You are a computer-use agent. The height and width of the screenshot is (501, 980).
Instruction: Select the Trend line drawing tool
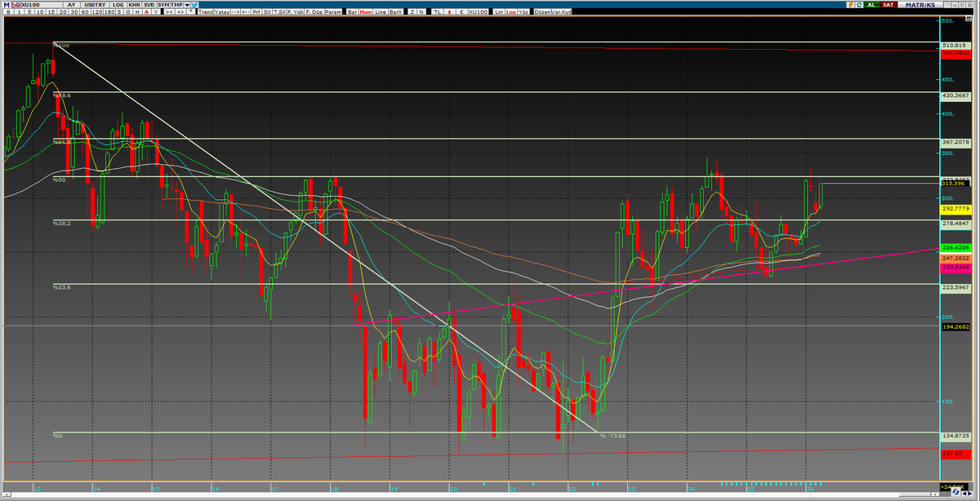tap(206, 12)
